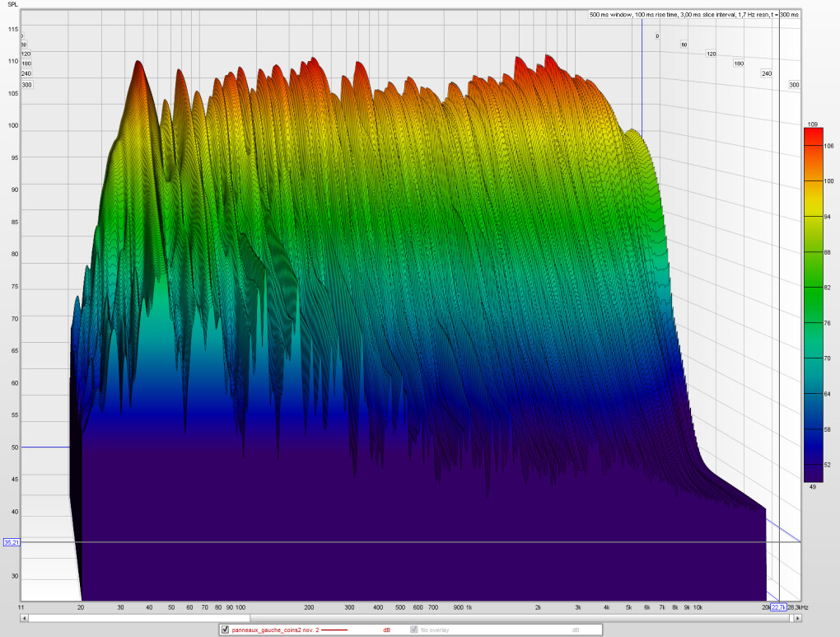Click the color scale legend bar
840x637 pixels.
click(814, 305)
